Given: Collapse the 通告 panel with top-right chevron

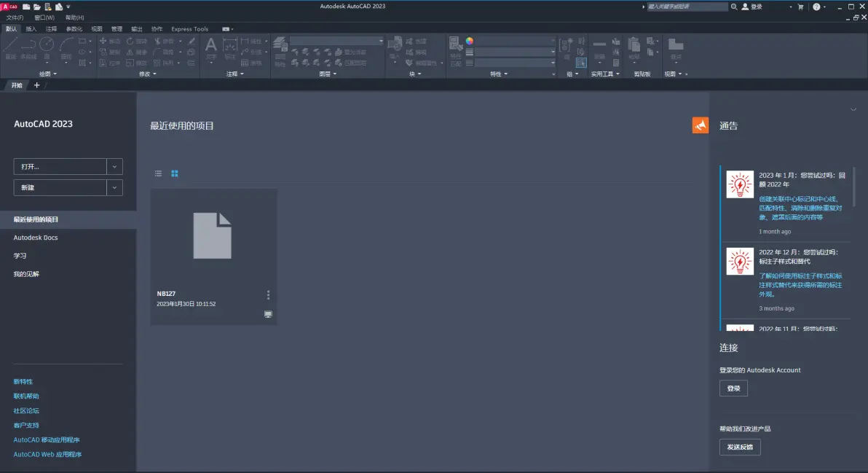Looking at the screenshot, I should pos(853,109).
